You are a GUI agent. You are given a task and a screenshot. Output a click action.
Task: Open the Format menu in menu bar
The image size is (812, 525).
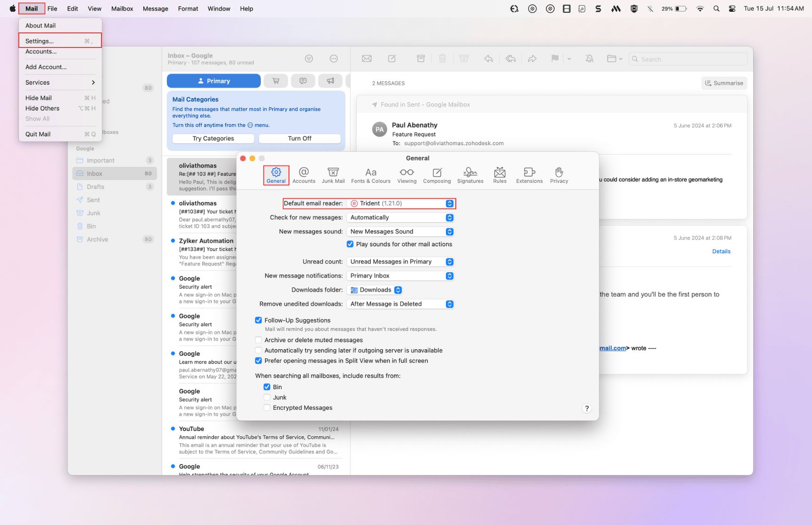pos(188,8)
